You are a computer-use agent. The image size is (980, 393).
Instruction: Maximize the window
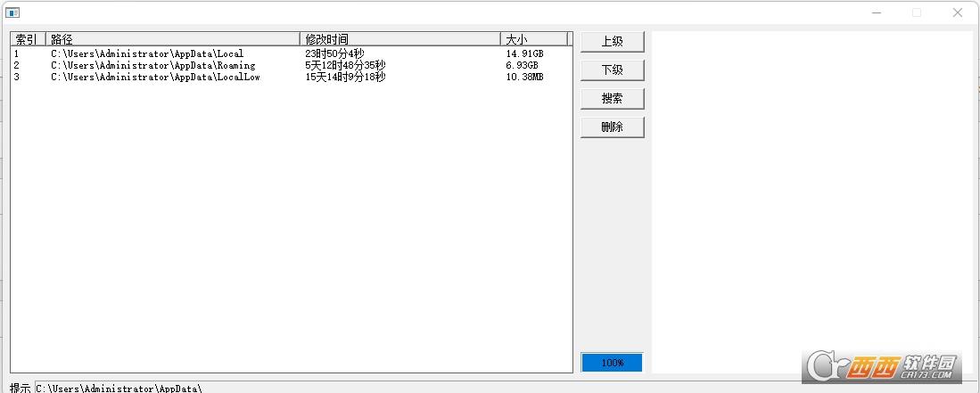pos(917,12)
